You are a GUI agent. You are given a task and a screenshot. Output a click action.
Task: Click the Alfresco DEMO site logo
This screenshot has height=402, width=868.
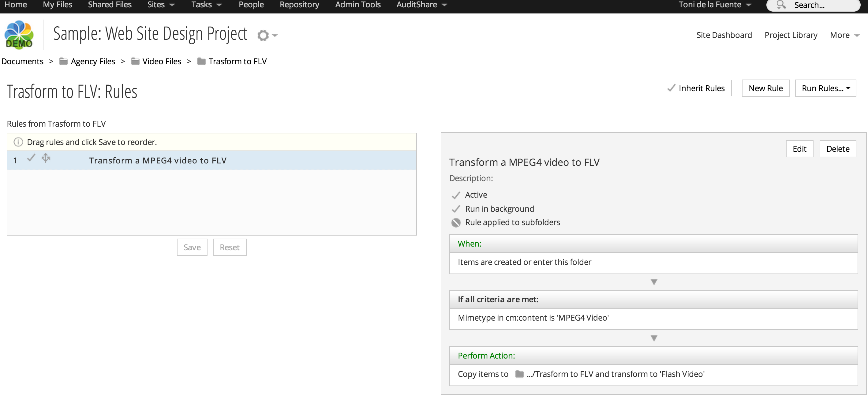pyautogui.click(x=19, y=35)
